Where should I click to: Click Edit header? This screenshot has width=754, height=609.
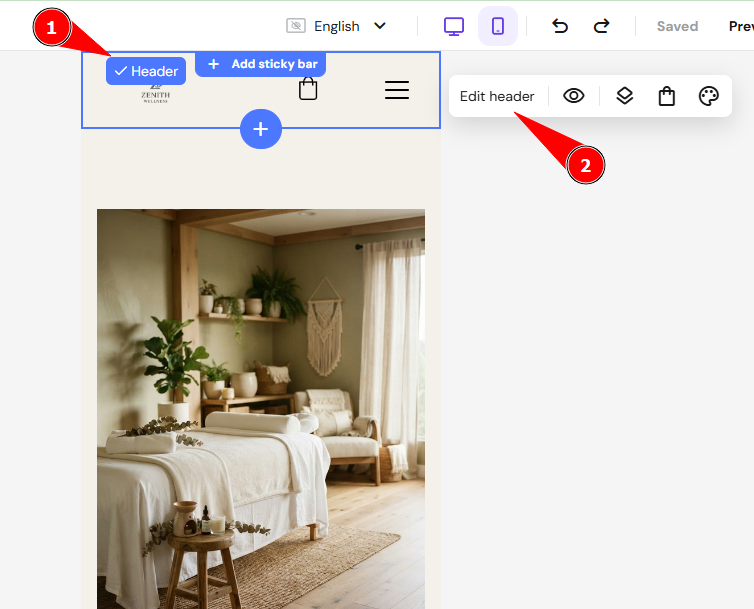pos(497,96)
